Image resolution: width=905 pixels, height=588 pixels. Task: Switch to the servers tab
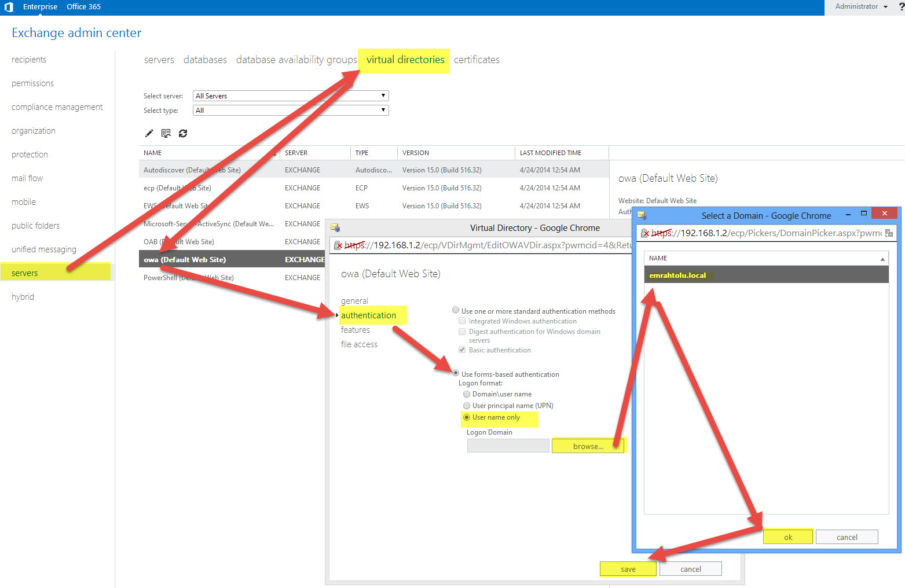click(159, 60)
